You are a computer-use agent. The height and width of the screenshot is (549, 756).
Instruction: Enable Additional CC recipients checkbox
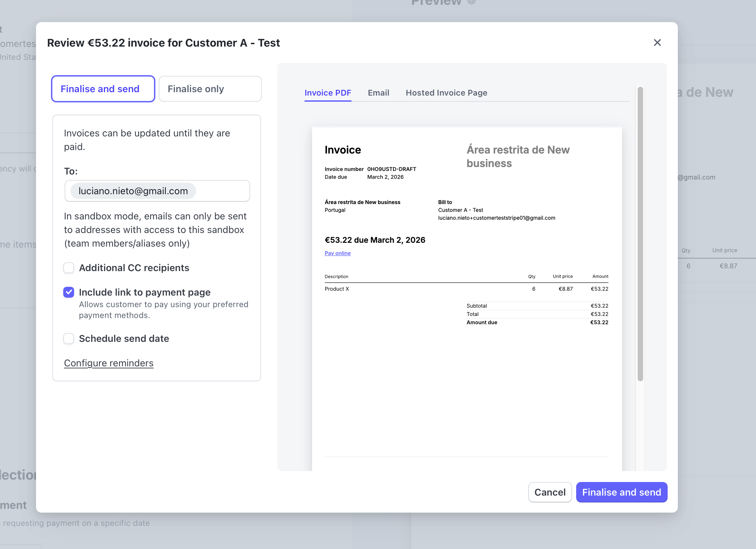click(69, 268)
